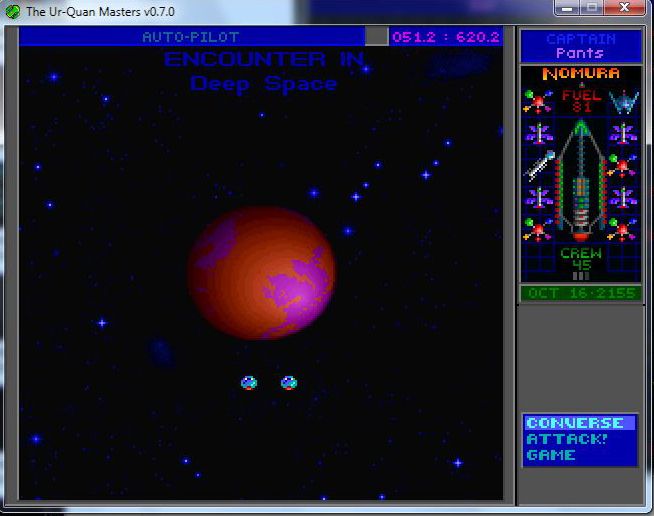This screenshot has width=654, height=516.
Task: Select the bottom-right red multi-node escort ship
Action: [x=622, y=229]
